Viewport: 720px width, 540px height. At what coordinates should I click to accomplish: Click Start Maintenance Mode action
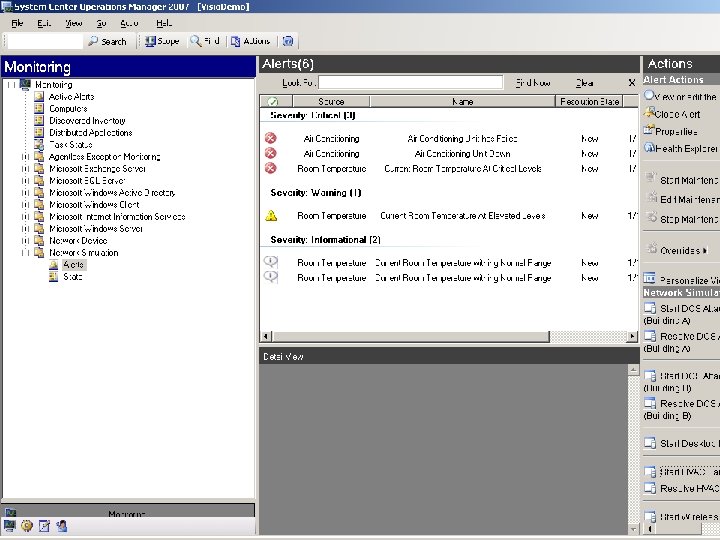click(682, 180)
